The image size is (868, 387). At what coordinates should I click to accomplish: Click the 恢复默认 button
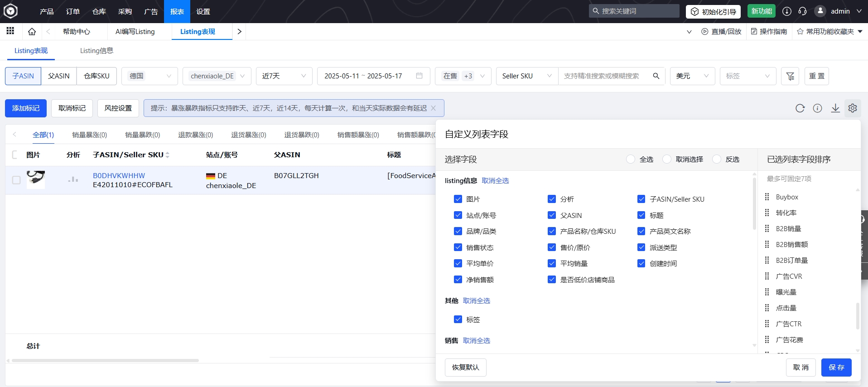[466, 367]
